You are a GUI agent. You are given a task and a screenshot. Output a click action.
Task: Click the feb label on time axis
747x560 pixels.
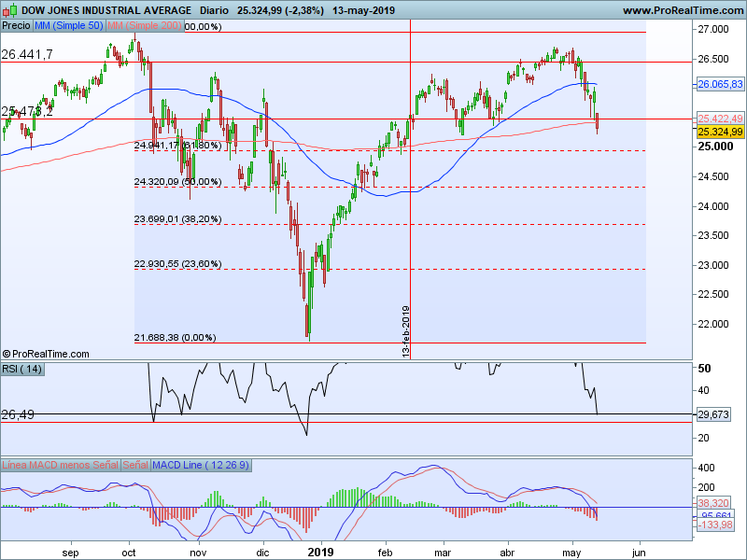click(x=385, y=553)
